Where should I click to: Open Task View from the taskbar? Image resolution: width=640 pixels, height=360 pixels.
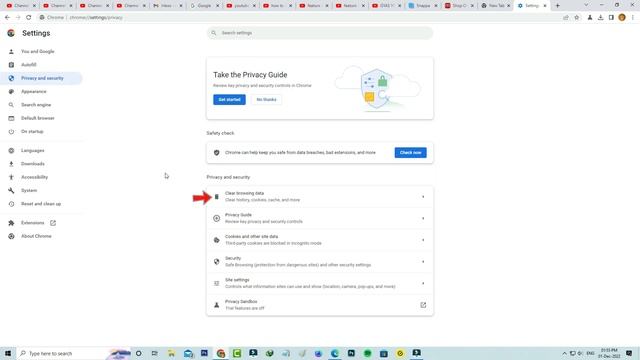coord(154,353)
